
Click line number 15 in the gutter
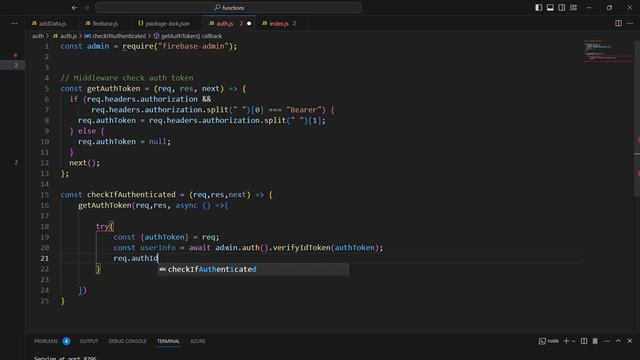44,195
